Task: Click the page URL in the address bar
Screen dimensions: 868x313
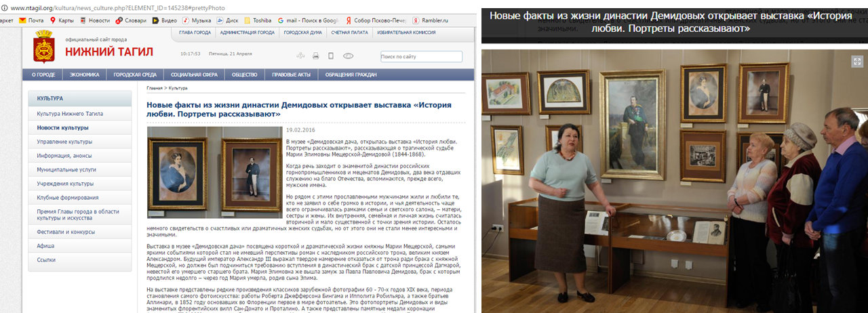Action: 119,7
